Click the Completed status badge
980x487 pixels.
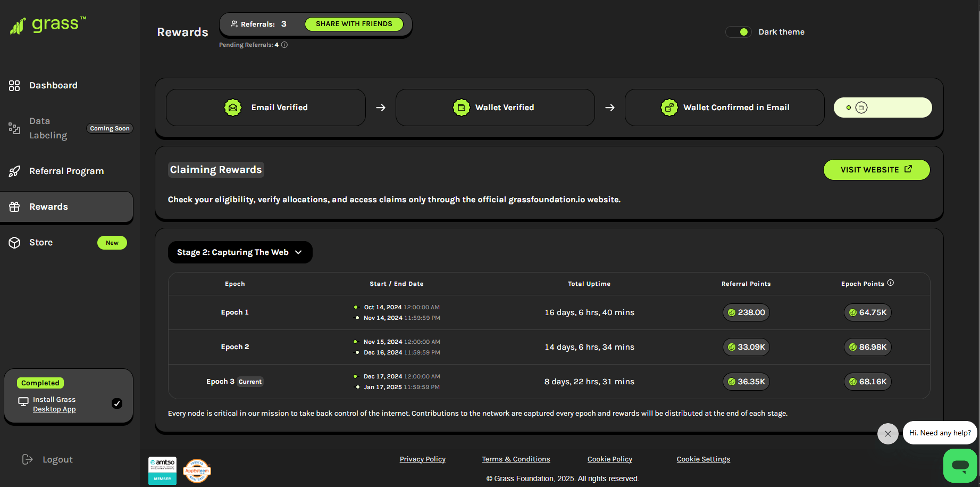[40, 383]
